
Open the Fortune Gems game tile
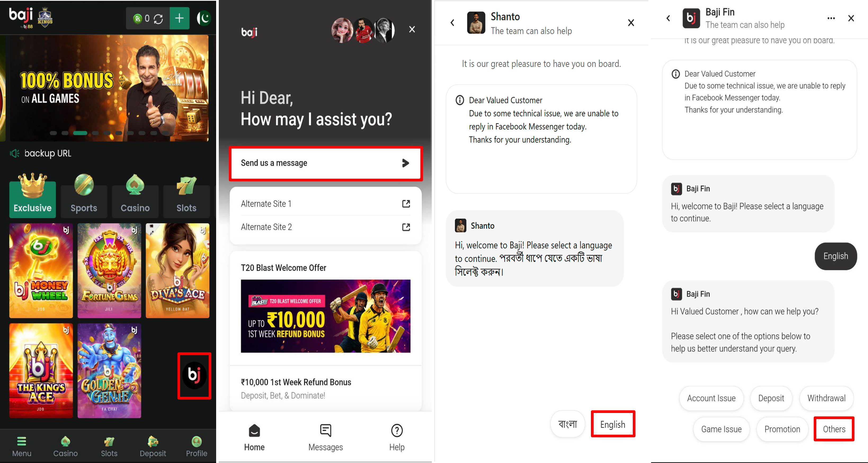pyautogui.click(x=109, y=271)
